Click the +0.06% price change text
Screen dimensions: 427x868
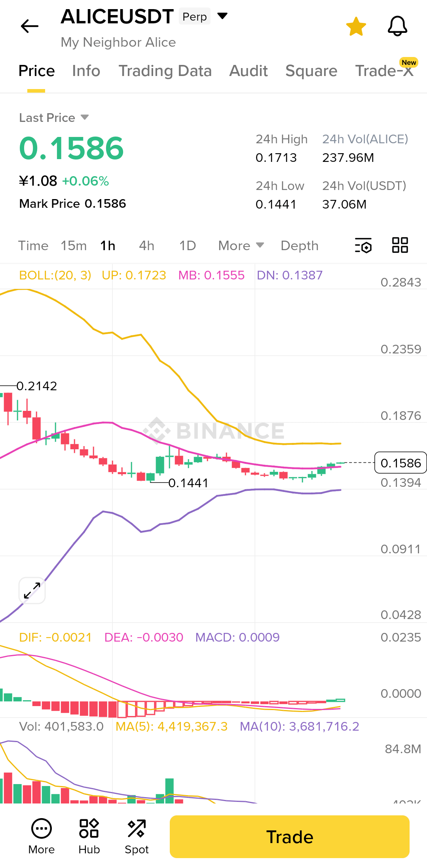(85, 181)
